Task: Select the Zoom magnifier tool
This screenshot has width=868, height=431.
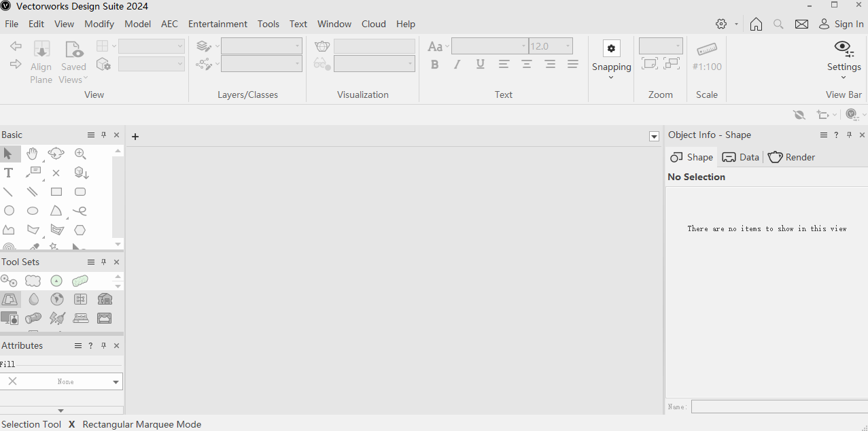Action: point(80,154)
